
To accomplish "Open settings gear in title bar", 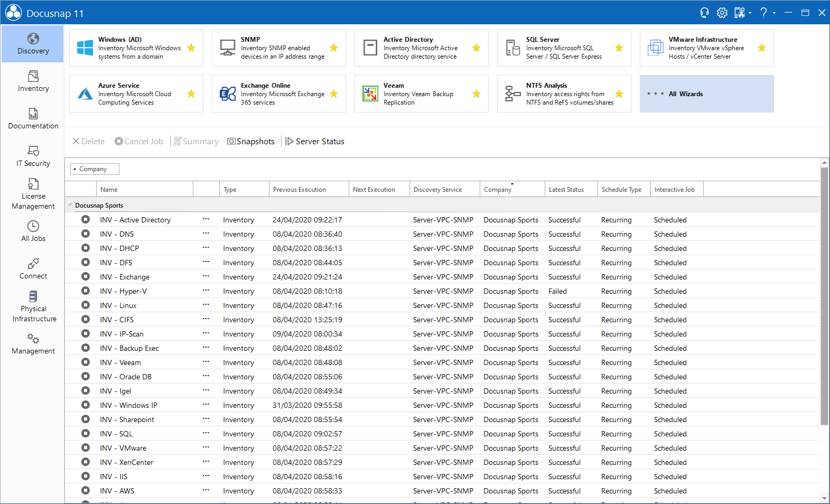I will [722, 13].
